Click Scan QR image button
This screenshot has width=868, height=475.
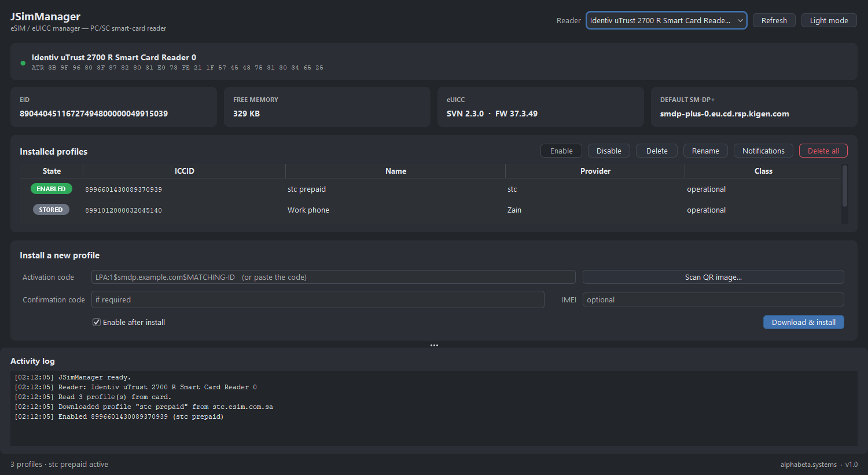tap(713, 277)
